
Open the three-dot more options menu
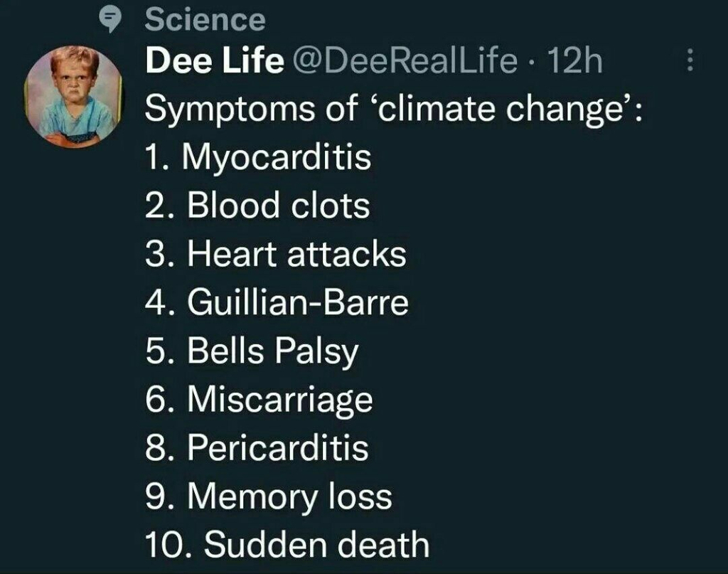point(688,62)
